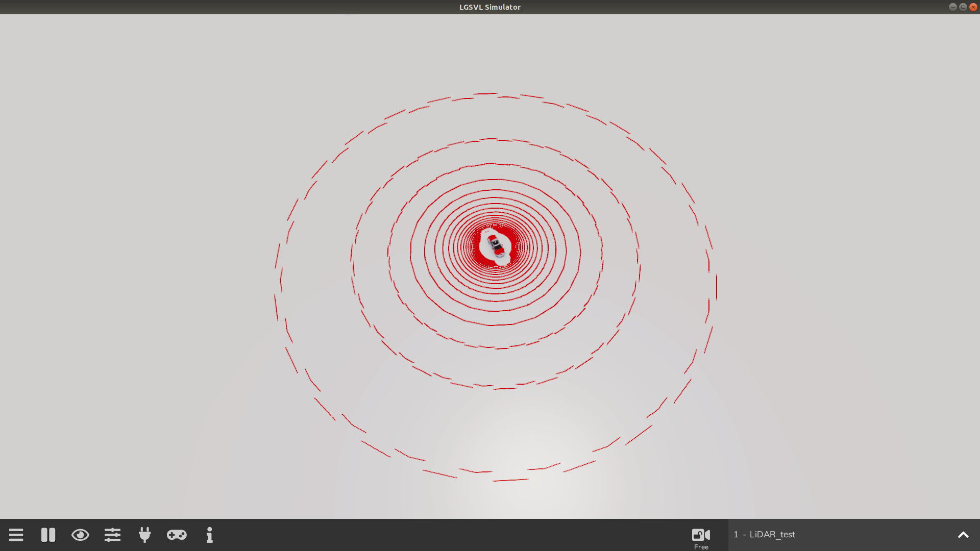Toggle pause on the running simulation
The height and width of the screenshot is (551, 980).
(x=48, y=535)
